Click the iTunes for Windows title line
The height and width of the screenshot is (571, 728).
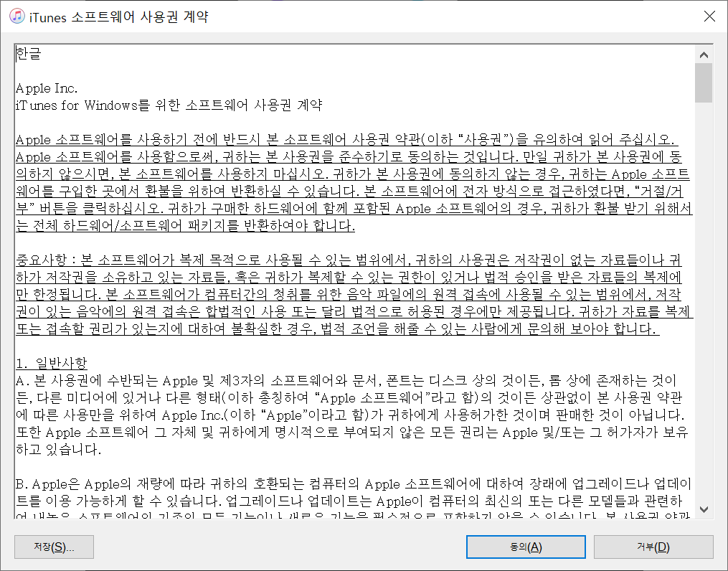point(169,105)
